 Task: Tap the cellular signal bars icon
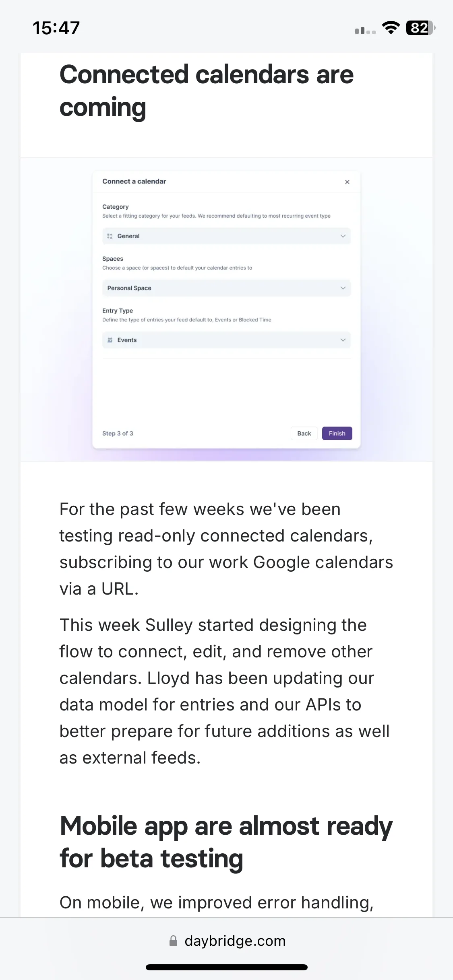[365, 31]
